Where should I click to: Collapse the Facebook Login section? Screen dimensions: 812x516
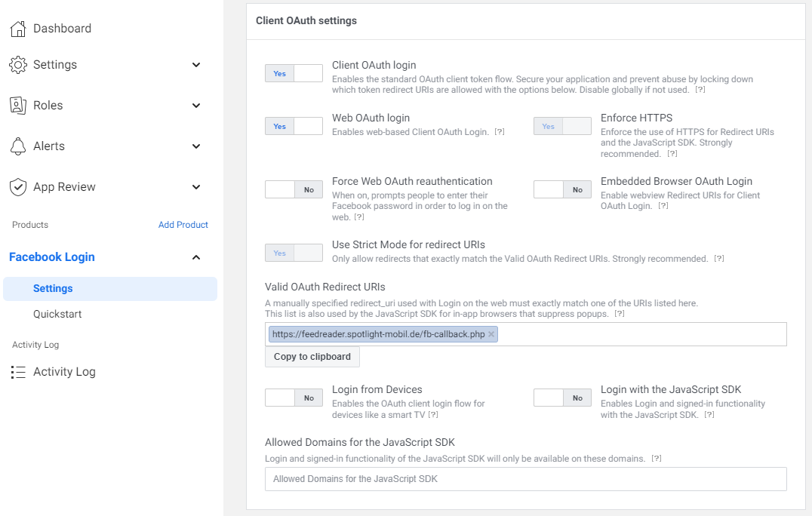coord(196,257)
